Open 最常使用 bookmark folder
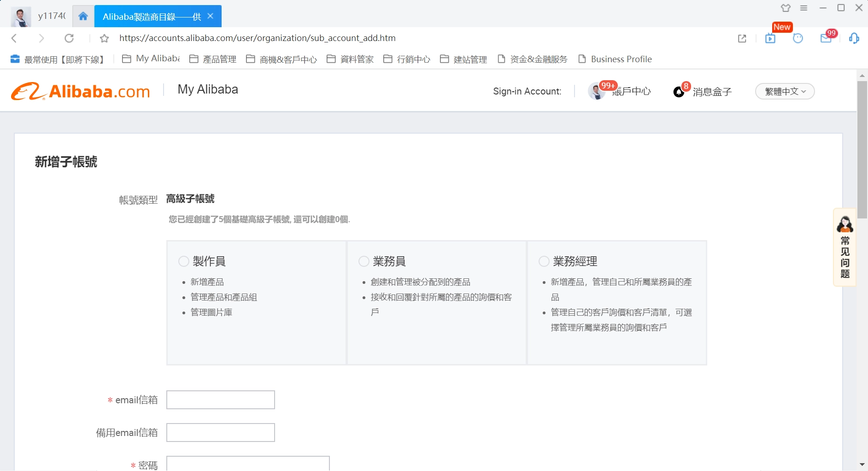Viewport: 868px width, 471px height. click(x=58, y=59)
